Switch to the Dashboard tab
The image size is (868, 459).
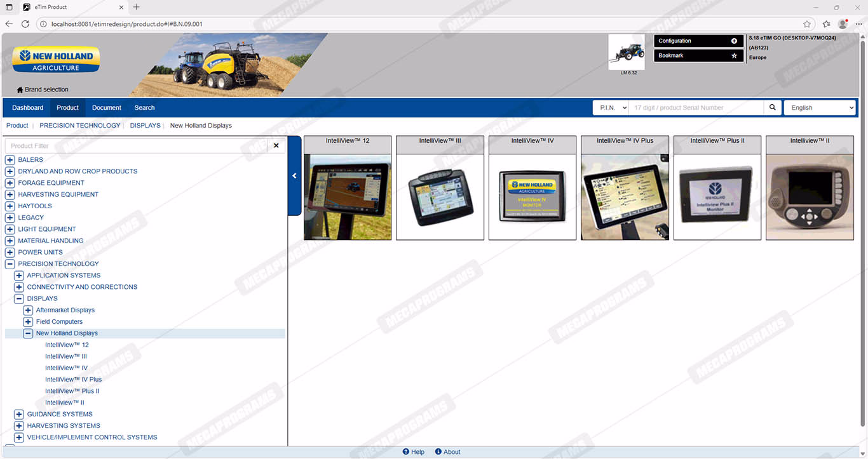click(x=28, y=108)
